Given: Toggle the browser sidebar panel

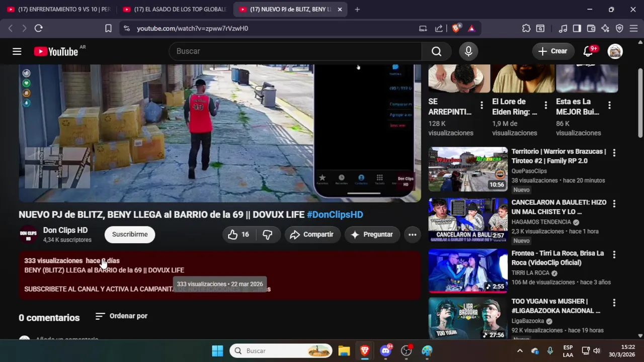Looking at the screenshot, I should point(577,29).
